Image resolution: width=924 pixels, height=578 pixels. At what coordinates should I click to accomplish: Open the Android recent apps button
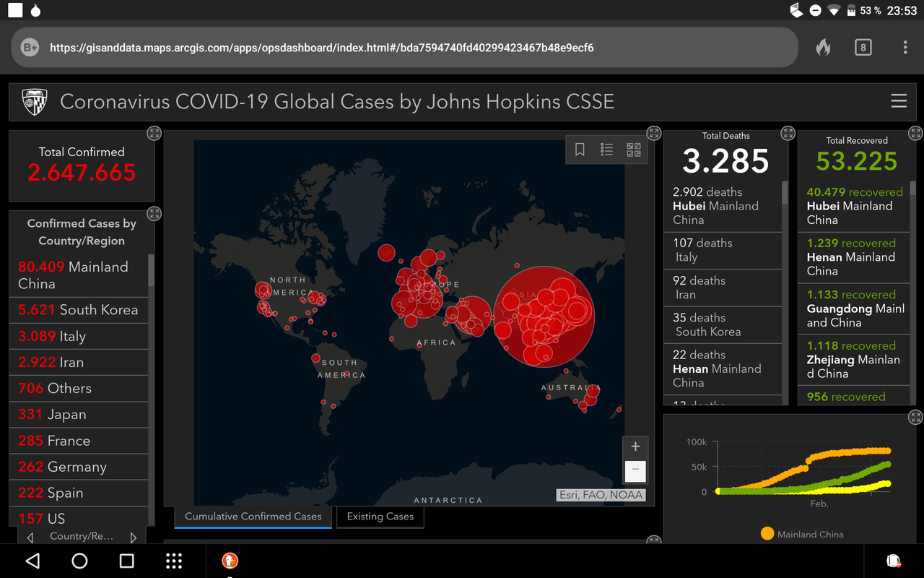pyautogui.click(x=126, y=561)
